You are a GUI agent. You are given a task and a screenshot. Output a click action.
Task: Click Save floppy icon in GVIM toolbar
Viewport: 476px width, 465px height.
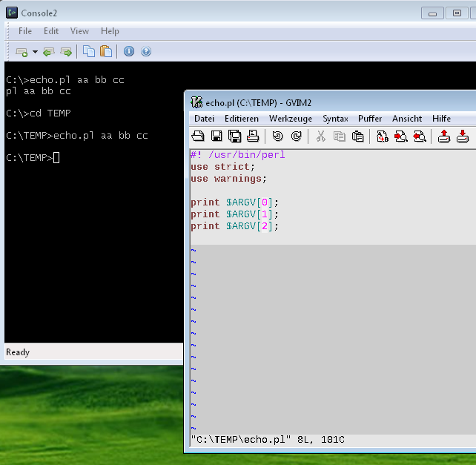[x=216, y=136]
